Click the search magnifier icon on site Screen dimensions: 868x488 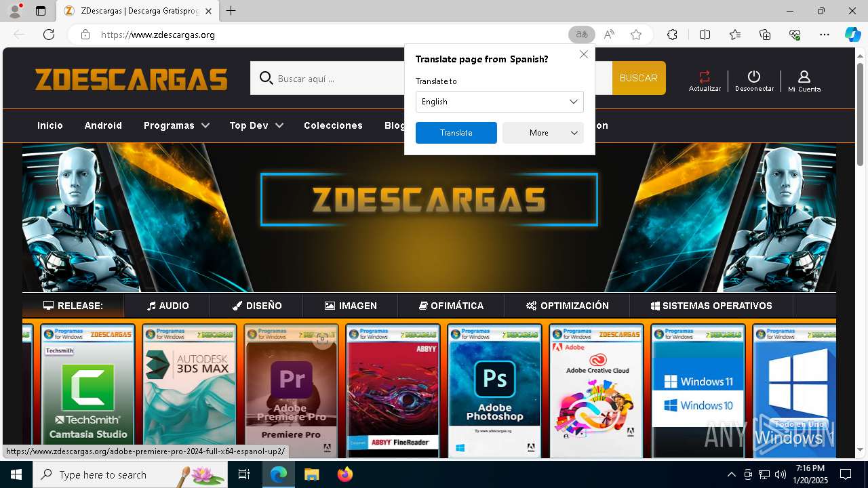[x=266, y=78]
